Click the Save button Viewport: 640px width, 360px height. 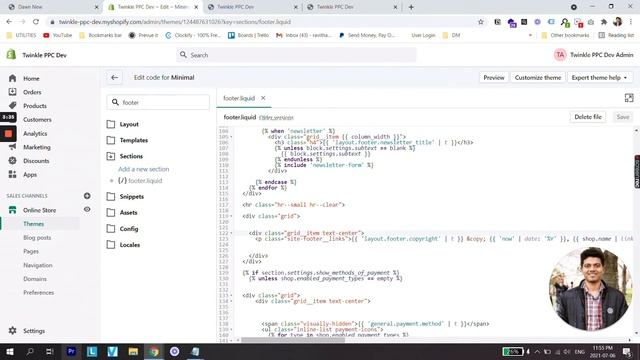point(622,117)
